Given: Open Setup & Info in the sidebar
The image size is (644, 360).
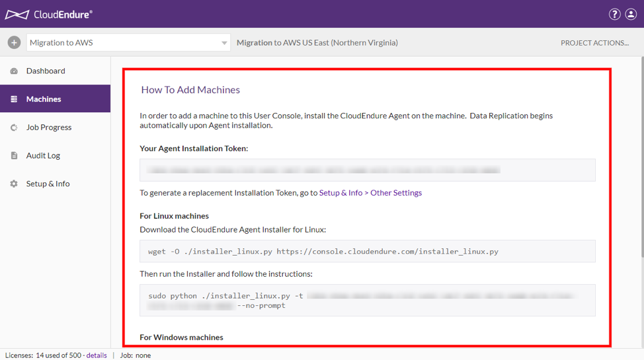Looking at the screenshot, I should (55, 184).
